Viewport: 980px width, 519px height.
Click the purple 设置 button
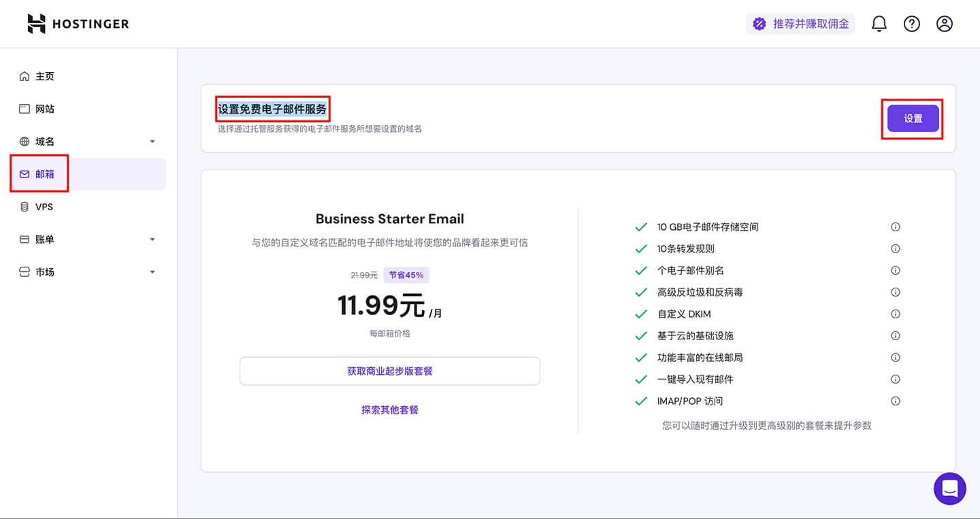913,118
